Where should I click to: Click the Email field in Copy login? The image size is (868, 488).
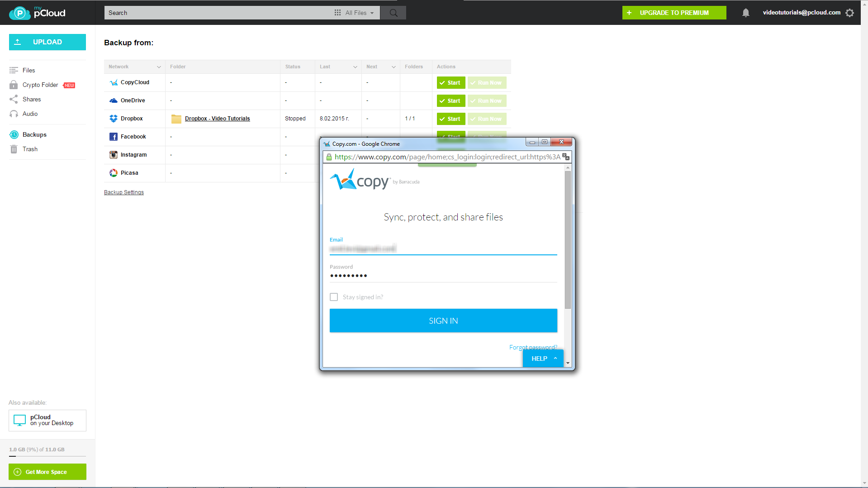[x=443, y=249]
